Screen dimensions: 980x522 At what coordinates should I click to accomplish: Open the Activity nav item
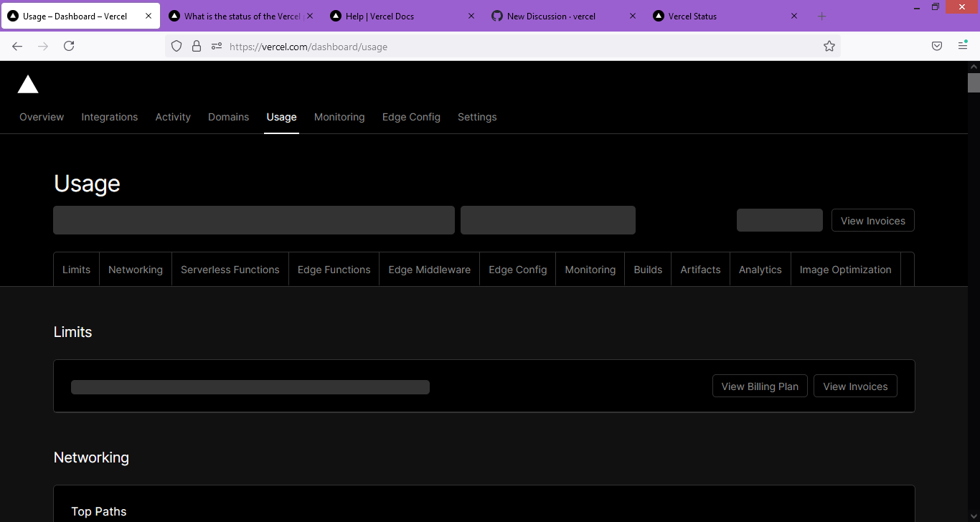tap(173, 117)
